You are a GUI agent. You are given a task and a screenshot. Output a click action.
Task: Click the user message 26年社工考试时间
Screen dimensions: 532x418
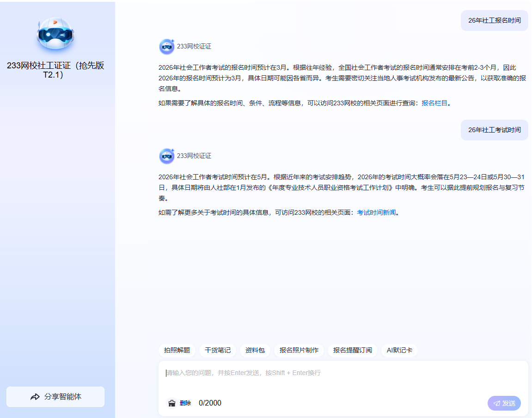494,130
